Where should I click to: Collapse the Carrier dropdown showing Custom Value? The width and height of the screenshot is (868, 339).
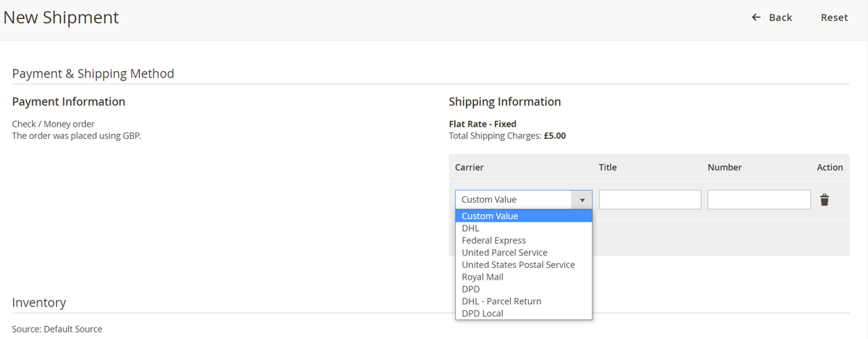pyautogui.click(x=523, y=200)
